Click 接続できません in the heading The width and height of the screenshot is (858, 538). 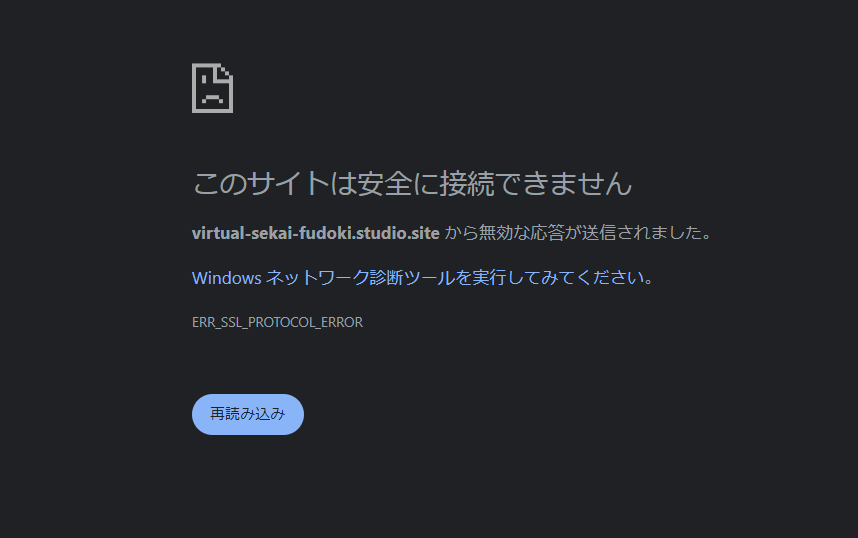(536, 183)
